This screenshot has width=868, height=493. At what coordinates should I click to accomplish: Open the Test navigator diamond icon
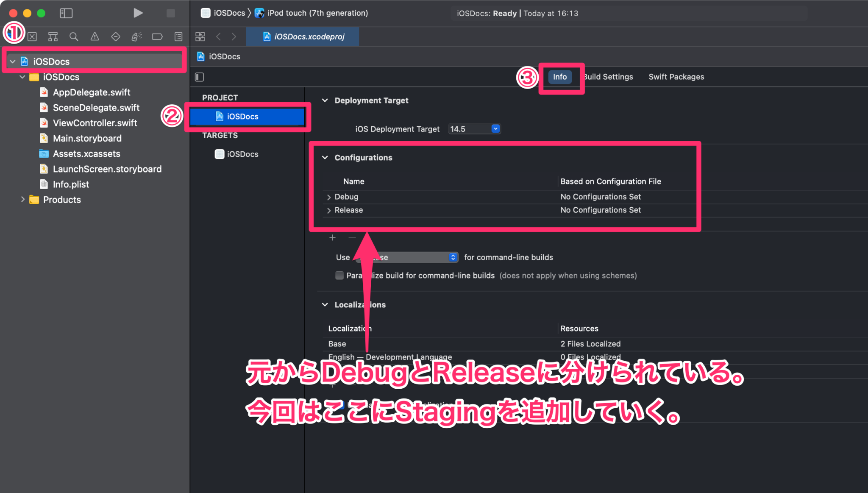click(115, 36)
